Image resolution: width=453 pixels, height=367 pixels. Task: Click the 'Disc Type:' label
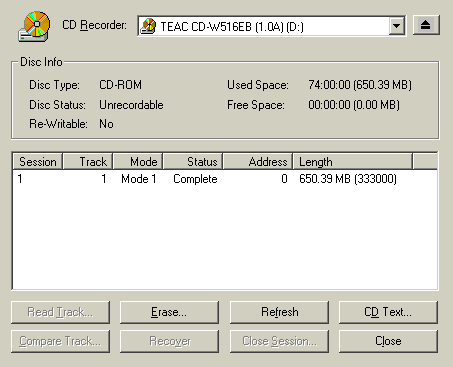click(55, 85)
